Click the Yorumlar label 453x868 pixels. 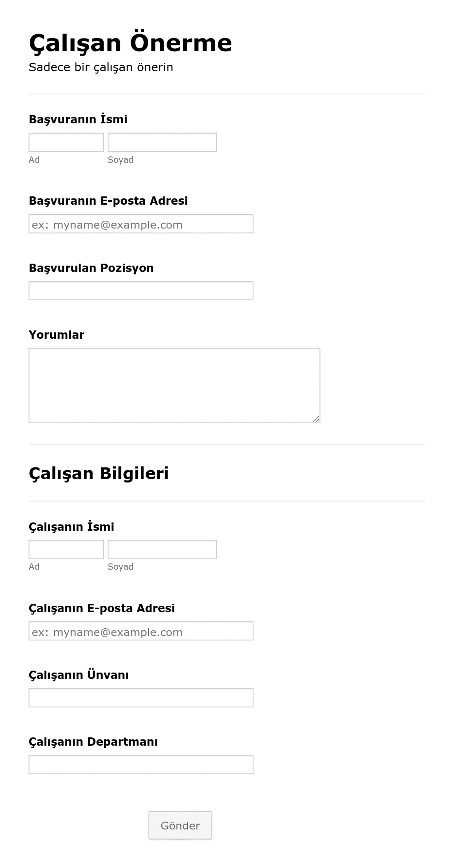coord(57,335)
